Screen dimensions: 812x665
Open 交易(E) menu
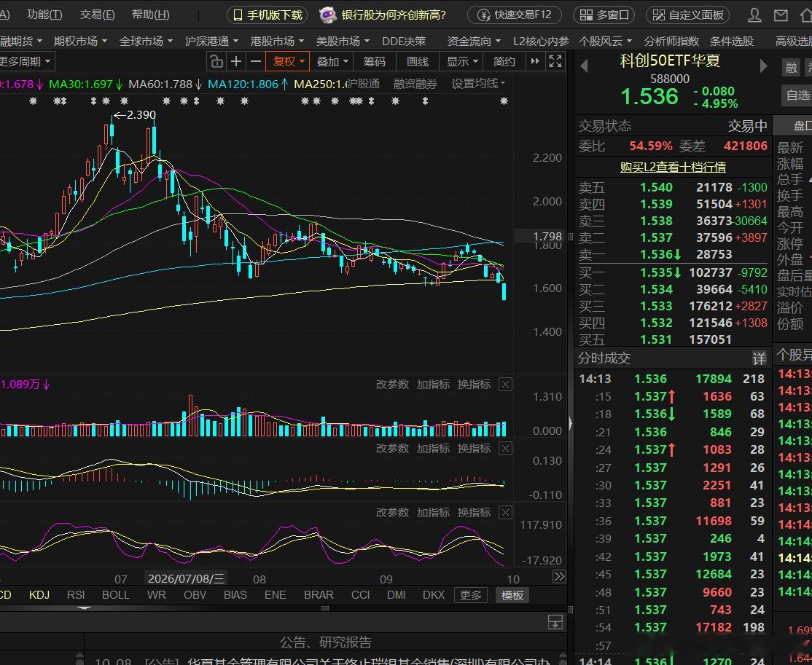click(x=98, y=15)
